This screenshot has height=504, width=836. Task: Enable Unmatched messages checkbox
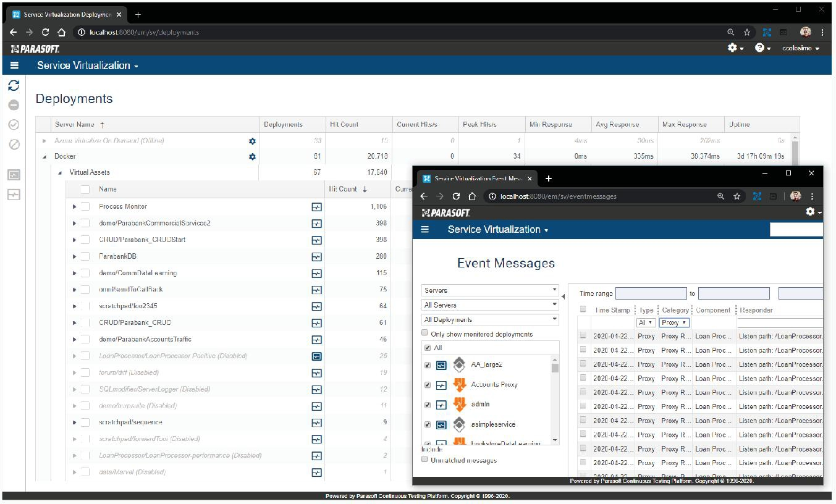pyautogui.click(x=424, y=460)
